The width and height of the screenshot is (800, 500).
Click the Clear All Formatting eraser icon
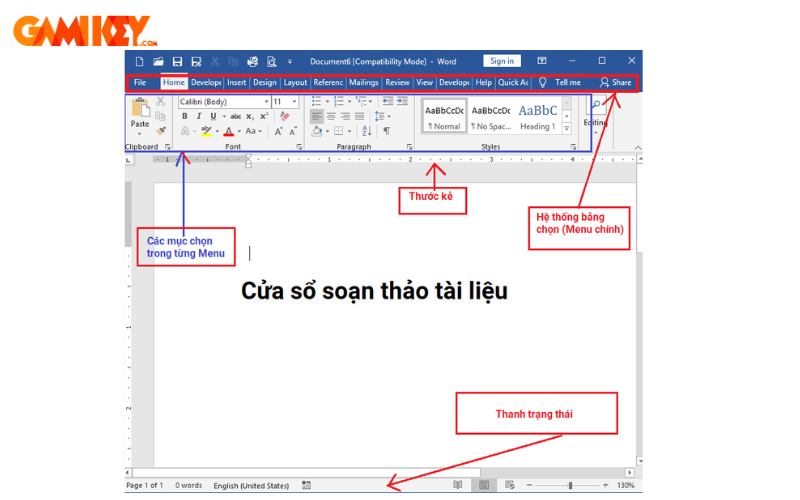285,116
